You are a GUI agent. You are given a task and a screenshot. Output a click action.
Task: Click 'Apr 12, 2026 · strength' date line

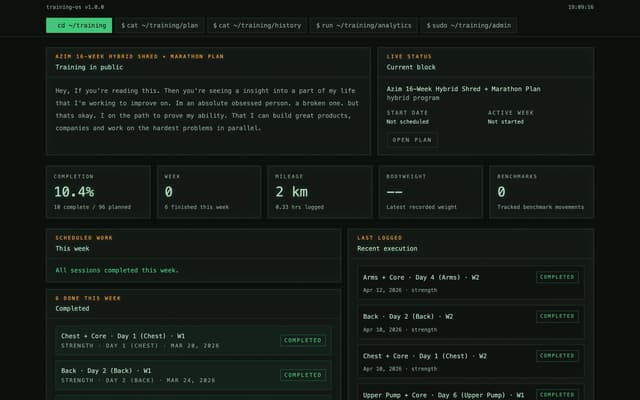[x=400, y=290]
